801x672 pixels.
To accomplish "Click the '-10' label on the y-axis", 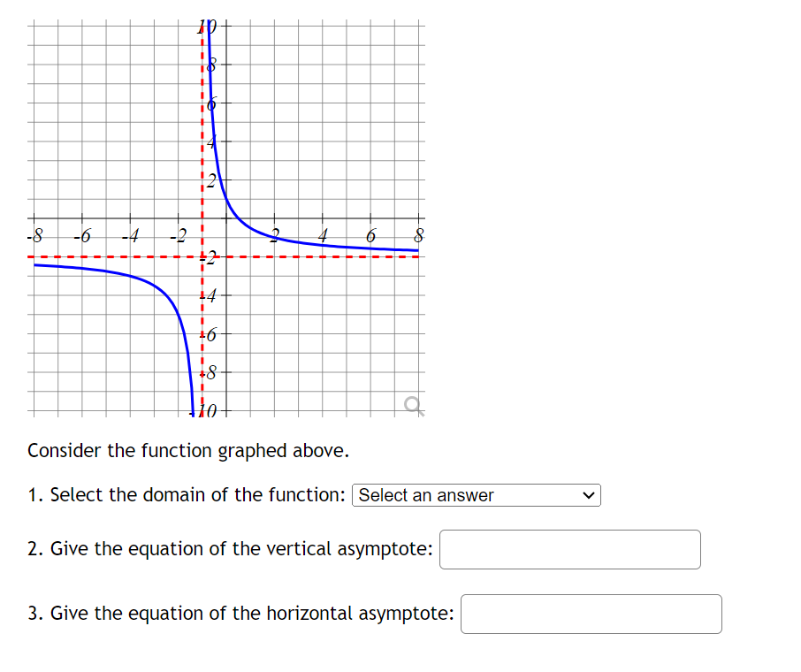I will 205,409.
